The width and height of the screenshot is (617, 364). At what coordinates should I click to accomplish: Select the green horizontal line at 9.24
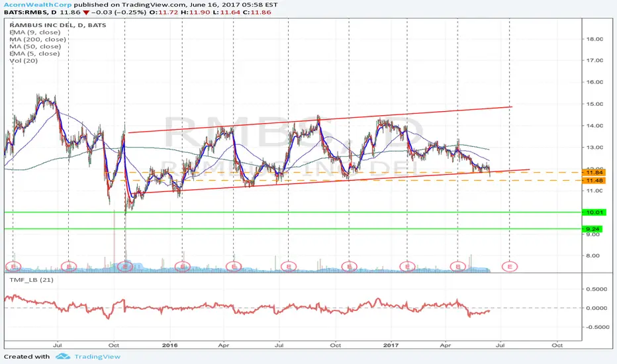pyautogui.click(x=293, y=228)
